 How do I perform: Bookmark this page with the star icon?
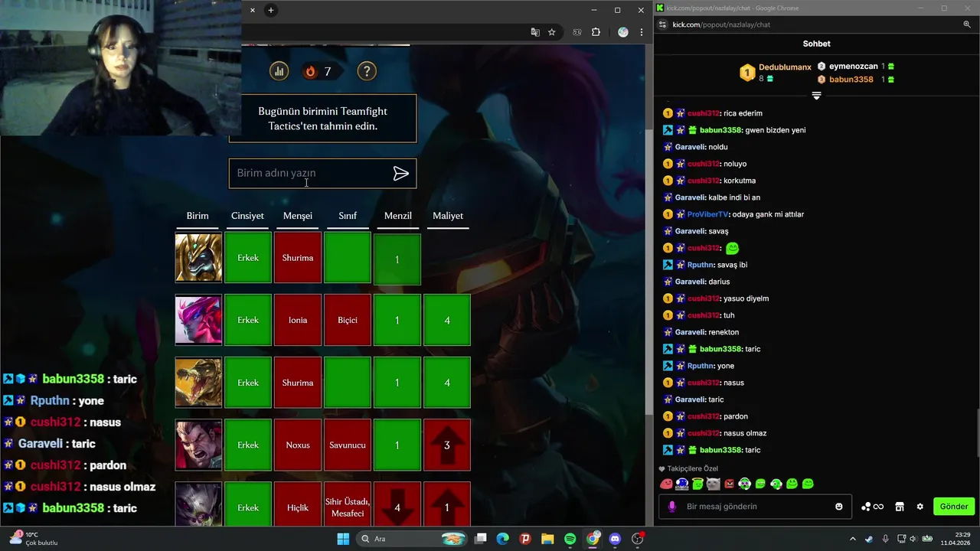pyautogui.click(x=551, y=32)
